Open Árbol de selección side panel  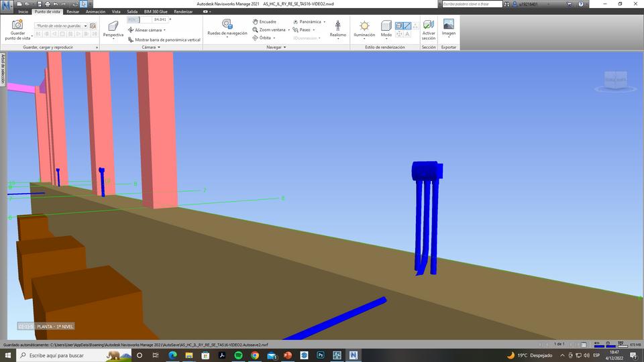tap(3, 69)
